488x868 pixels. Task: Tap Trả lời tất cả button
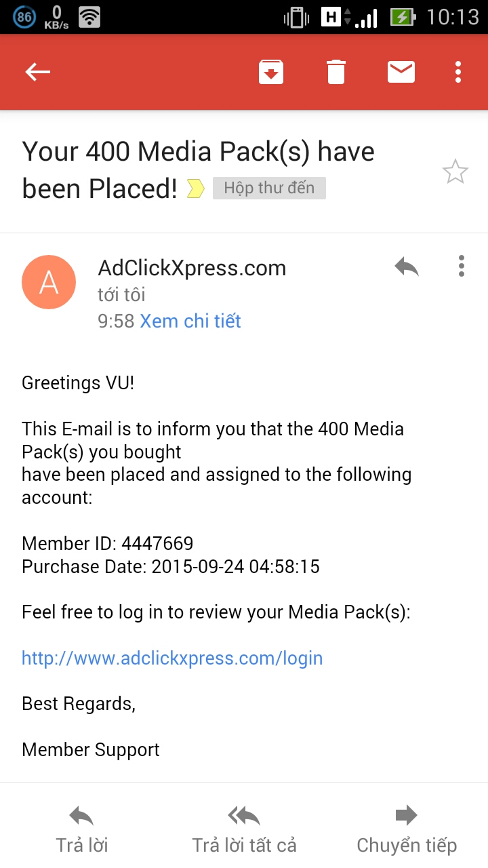(x=244, y=829)
